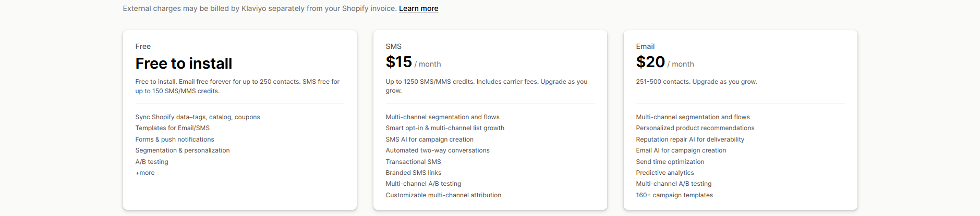
Task: Click Personalized product recommendations feature
Action: tap(695, 128)
